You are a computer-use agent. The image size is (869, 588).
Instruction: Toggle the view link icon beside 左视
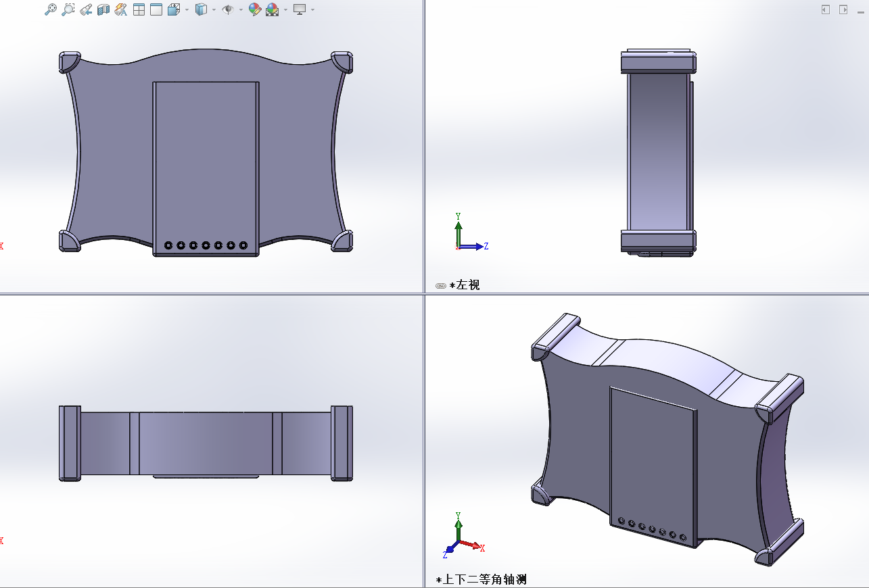click(441, 286)
